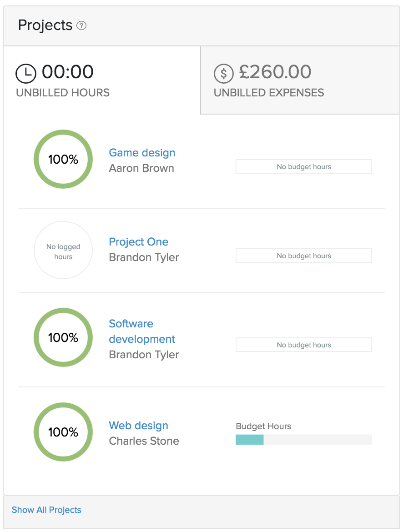Click Show All Projects link

pos(46,510)
